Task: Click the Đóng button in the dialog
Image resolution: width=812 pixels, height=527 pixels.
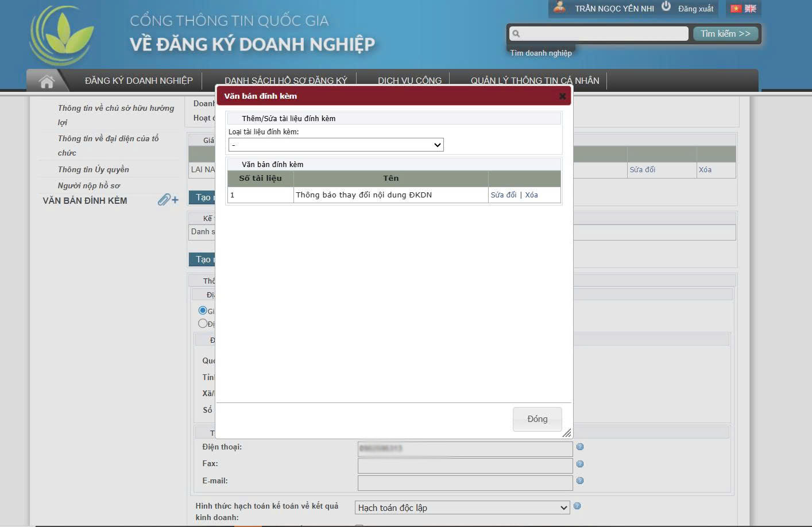Action: 537,419
